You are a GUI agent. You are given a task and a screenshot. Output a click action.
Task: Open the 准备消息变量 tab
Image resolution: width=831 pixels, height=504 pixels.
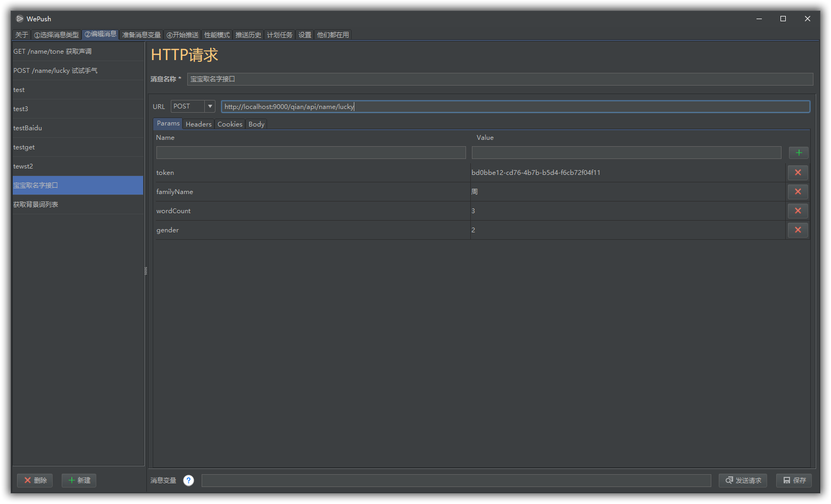coord(142,35)
